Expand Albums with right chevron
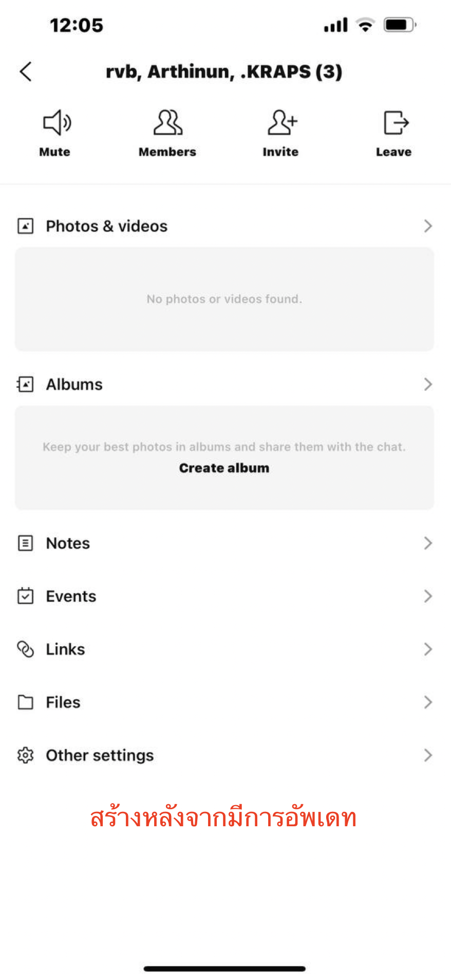The image size is (451, 980). (427, 385)
